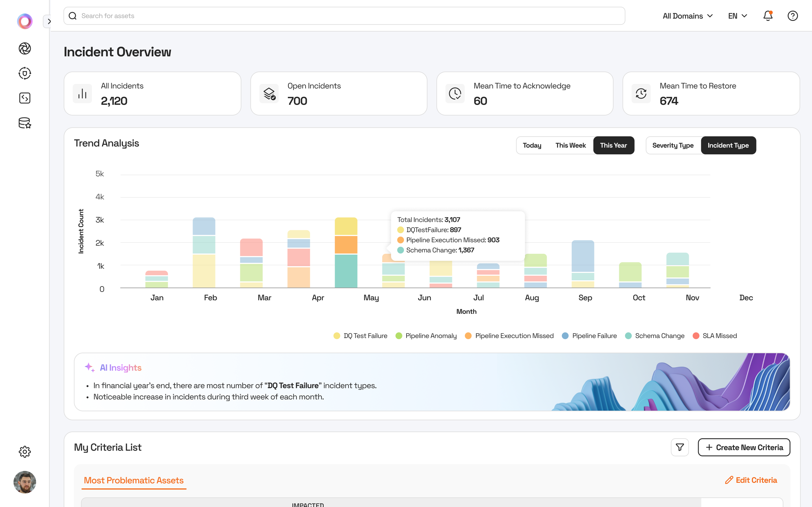Open the code editor sidebar icon
The width and height of the screenshot is (812, 507).
pyautogui.click(x=25, y=98)
